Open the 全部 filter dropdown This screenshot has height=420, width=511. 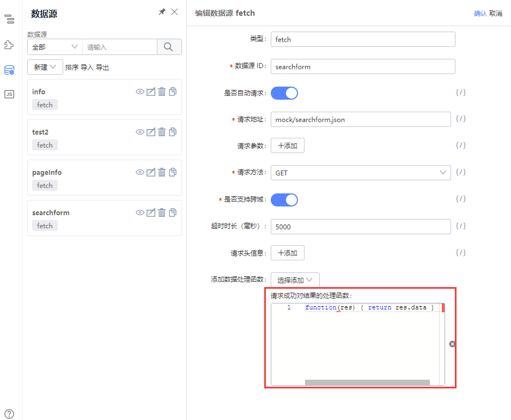pos(54,47)
